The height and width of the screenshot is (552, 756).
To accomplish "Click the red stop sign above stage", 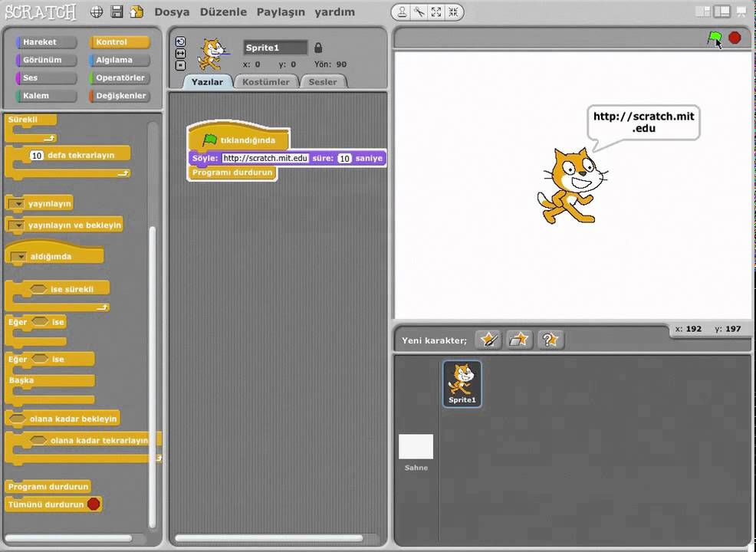I will click(735, 38).
